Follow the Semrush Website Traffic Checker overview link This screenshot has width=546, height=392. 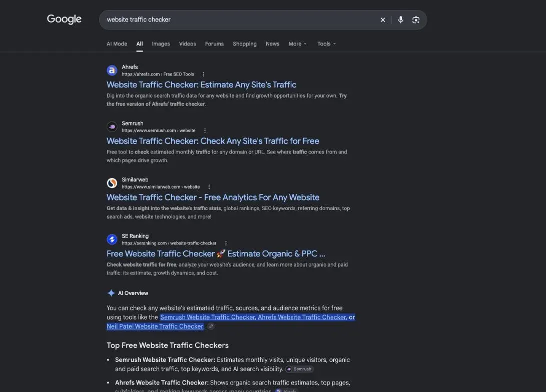point(208,317)
